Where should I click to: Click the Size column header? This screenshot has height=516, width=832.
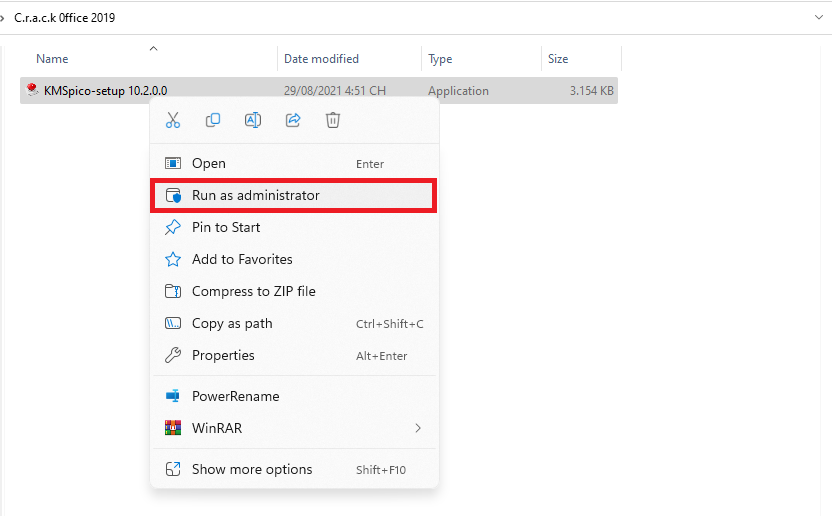pos(558,59)
